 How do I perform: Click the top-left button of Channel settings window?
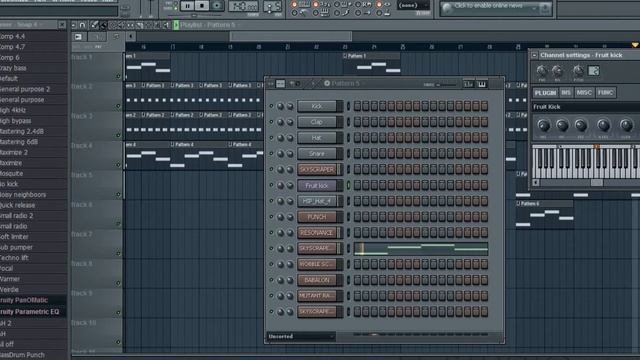click(534, 55)
